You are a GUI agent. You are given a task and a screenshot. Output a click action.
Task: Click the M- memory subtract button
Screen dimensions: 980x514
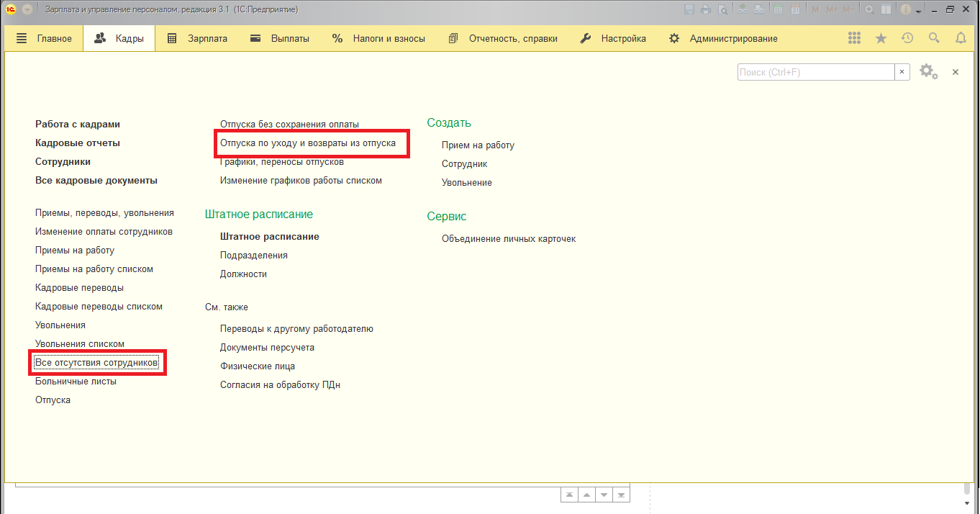[x=848, y=9]
